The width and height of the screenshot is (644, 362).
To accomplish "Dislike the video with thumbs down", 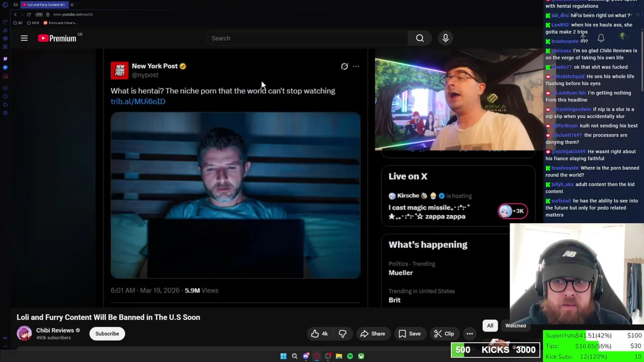I will point(343,334).
